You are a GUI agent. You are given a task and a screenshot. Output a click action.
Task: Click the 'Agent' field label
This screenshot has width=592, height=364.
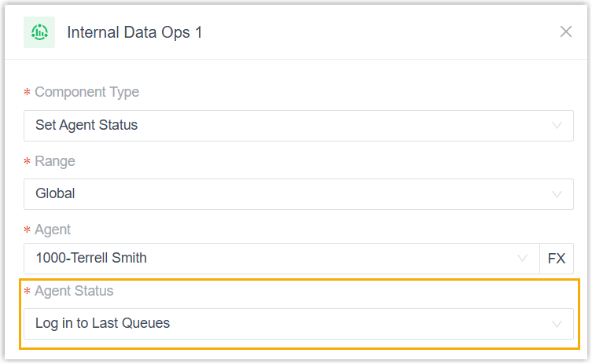53,230
